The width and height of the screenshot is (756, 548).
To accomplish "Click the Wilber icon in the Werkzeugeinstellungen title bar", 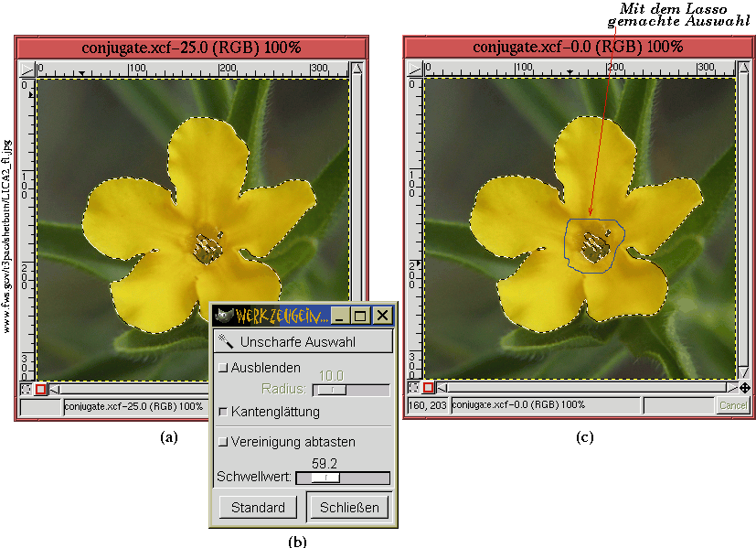I will pos(224,316).
